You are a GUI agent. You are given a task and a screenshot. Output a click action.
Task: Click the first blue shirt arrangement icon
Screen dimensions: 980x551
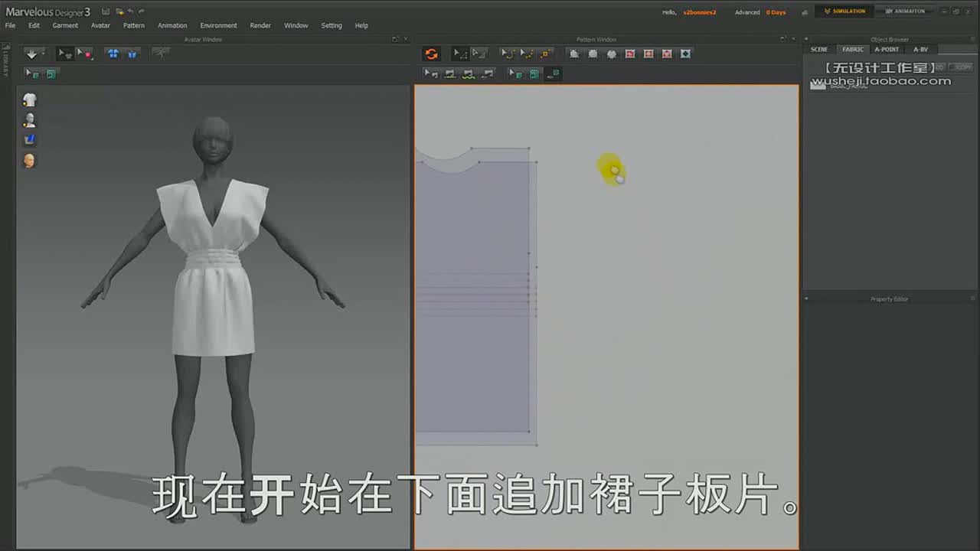(113, 54)
